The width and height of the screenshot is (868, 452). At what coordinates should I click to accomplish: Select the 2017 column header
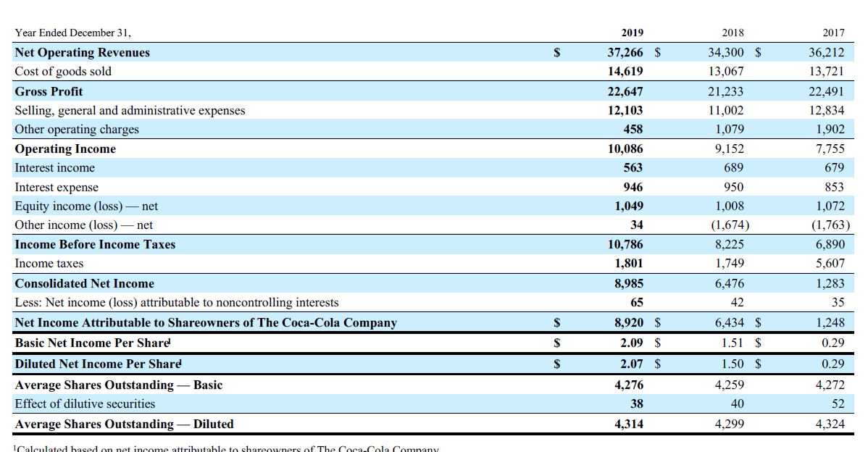834,33
